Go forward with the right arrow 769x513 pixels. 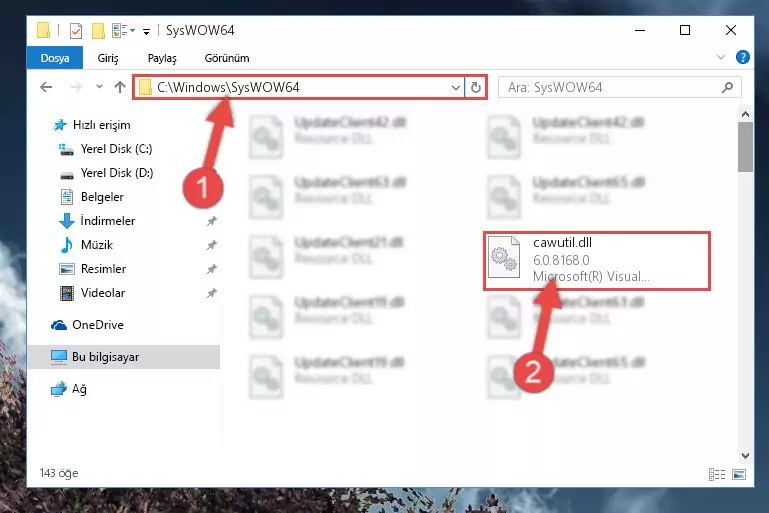point(76,87)
